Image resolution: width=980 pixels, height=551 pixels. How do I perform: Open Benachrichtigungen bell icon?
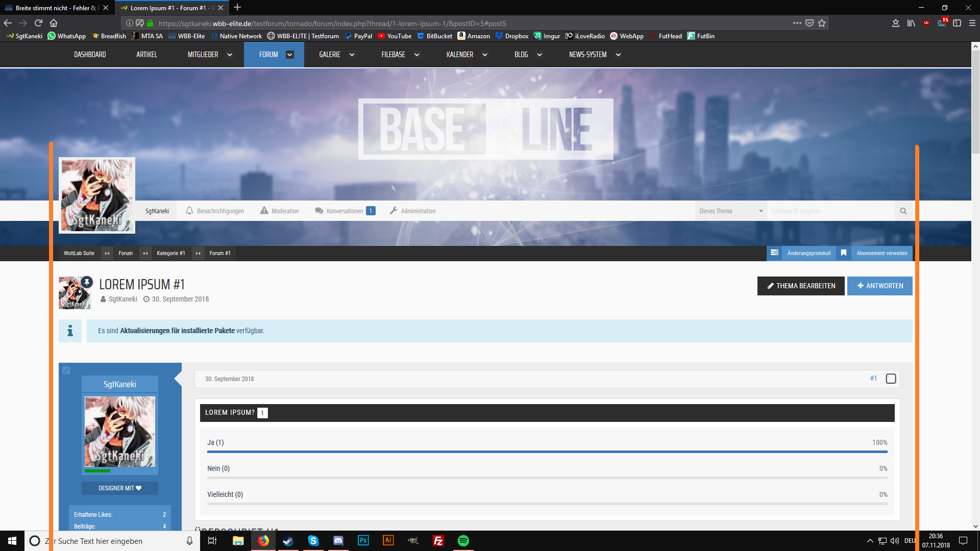189,211
